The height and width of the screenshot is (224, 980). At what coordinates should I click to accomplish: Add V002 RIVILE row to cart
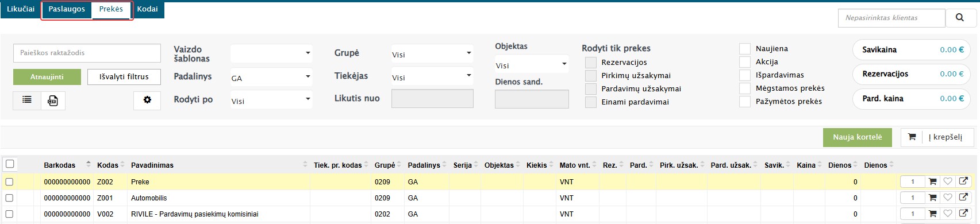932,214
